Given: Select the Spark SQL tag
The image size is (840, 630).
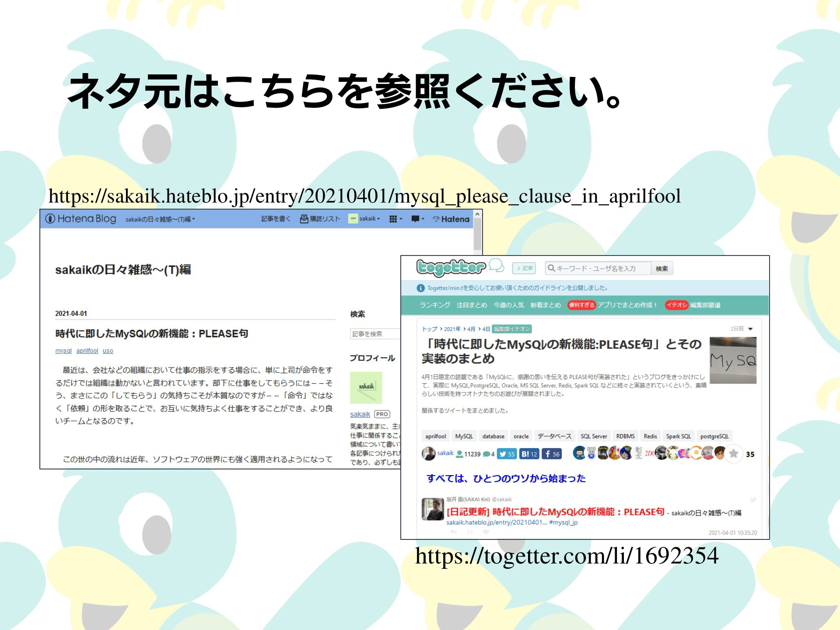Looking at the screenshot, I should coord(678,436).
